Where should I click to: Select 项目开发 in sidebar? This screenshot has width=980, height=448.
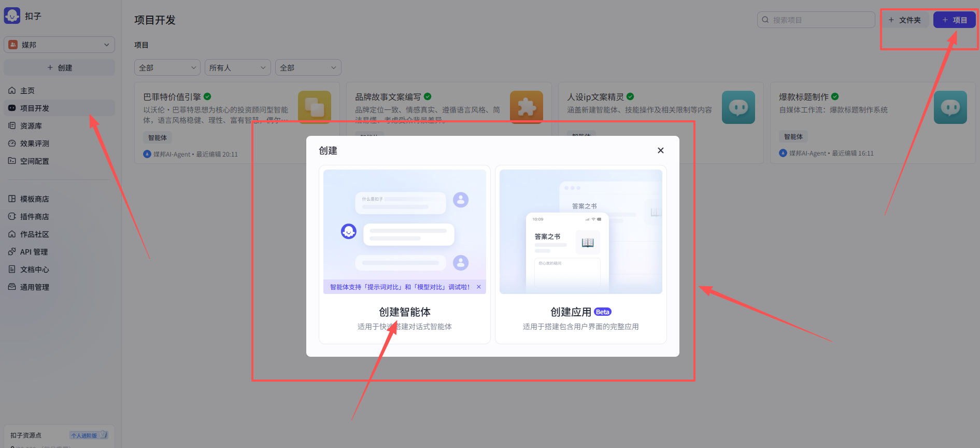59,108
